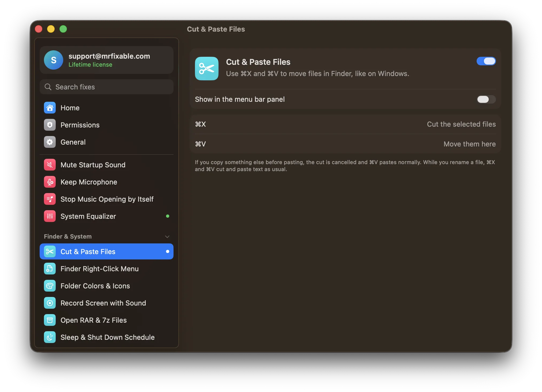Image resolution: width=542 pixels, height=392 pixels.
Task: Open Open RAR & 7z Files label
Action: click(93, 320)
